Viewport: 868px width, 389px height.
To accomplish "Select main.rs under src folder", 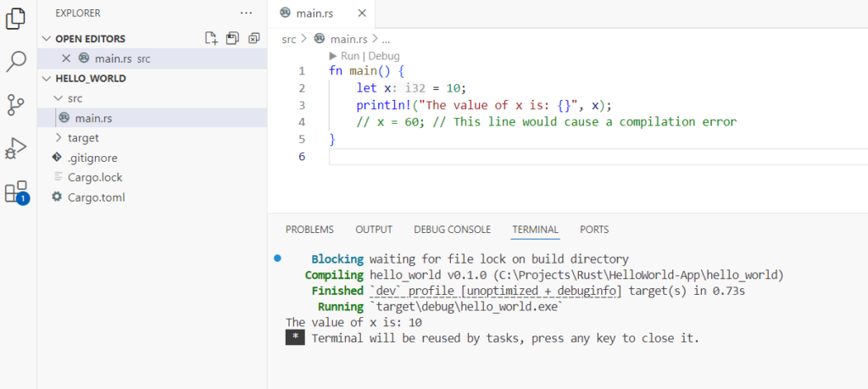I will pos(153,118).
